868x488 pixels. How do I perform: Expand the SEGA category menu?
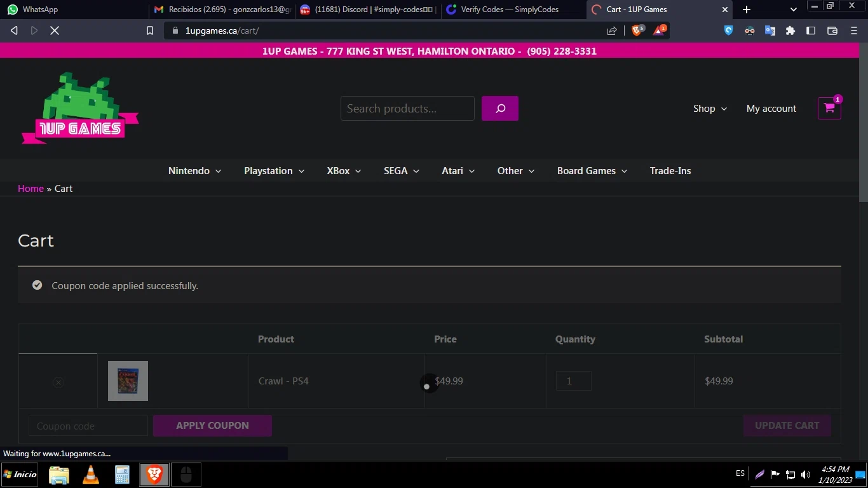(402, 171)
